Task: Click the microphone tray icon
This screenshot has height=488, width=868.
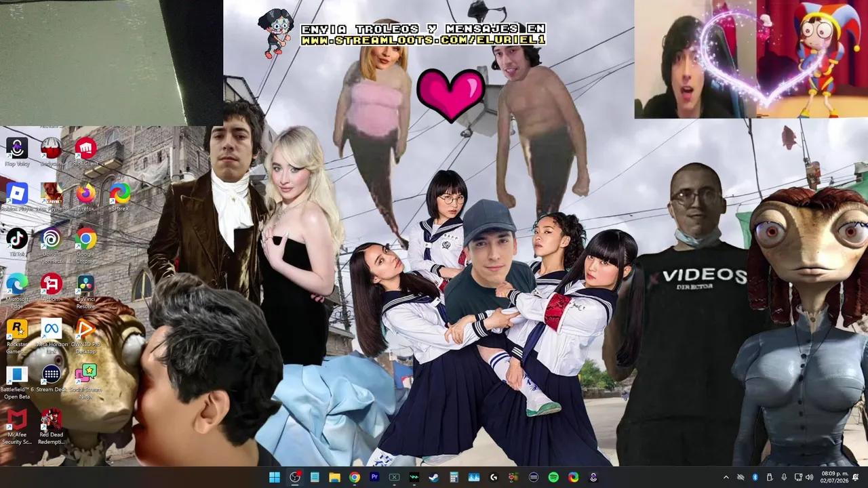Action: coord(784,477)
